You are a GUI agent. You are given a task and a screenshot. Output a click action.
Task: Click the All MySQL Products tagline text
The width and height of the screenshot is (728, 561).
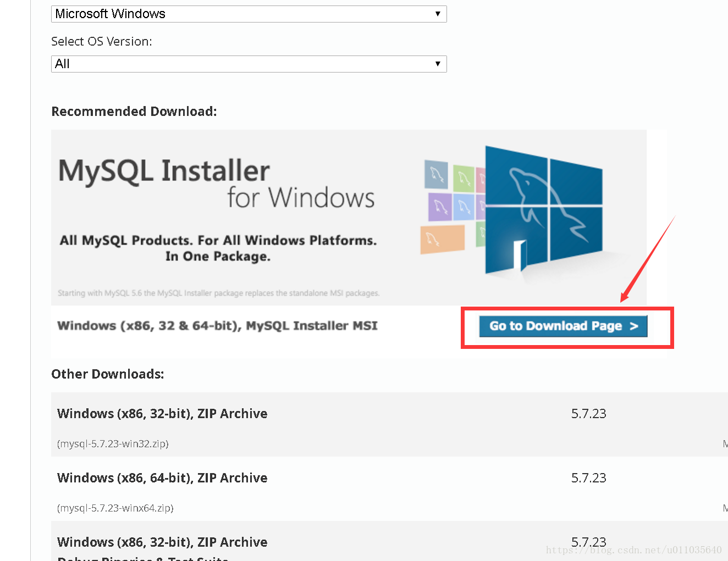click(x=218, y=248)
